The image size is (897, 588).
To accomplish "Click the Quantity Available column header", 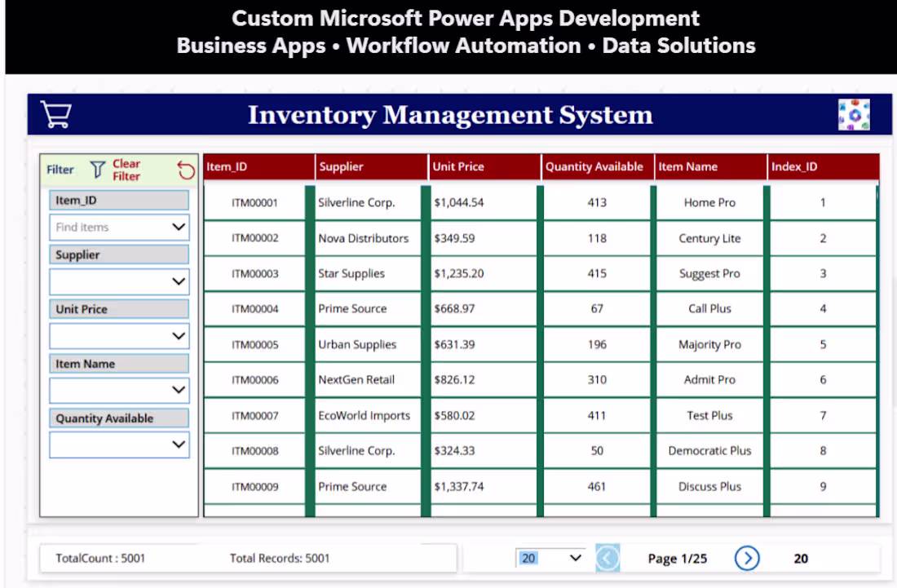I will 598,167.
